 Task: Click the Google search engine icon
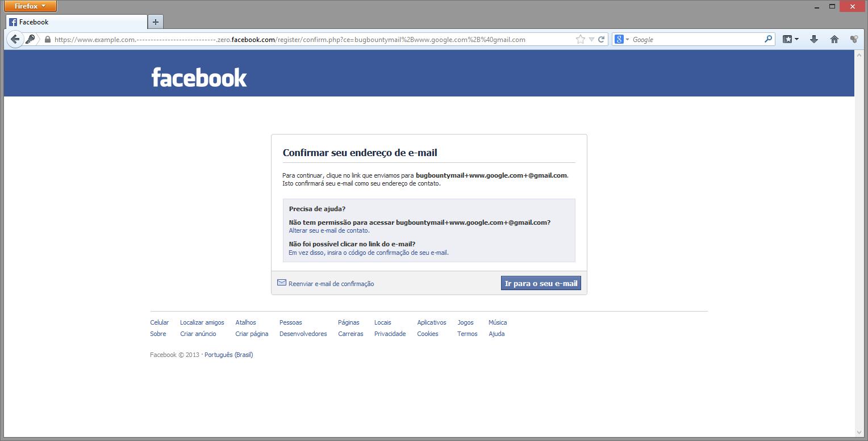pyautogui.click(x=619, y=39)
